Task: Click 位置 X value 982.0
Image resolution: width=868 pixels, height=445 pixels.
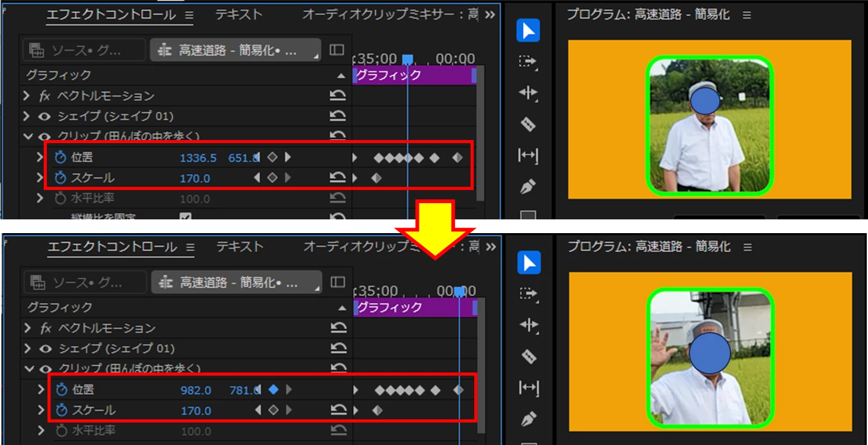Action: point(196,391)
